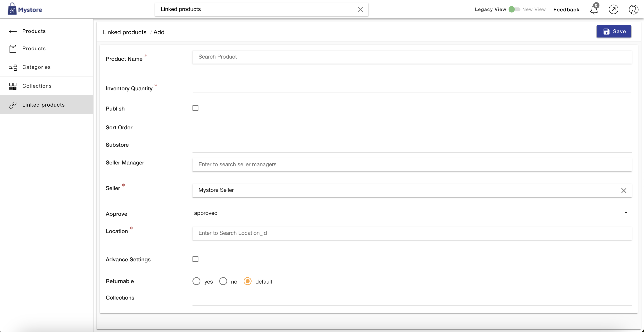Click the back arrow beside Products
Viewport: 644px width, 332px height.
(x=13, y=31)
